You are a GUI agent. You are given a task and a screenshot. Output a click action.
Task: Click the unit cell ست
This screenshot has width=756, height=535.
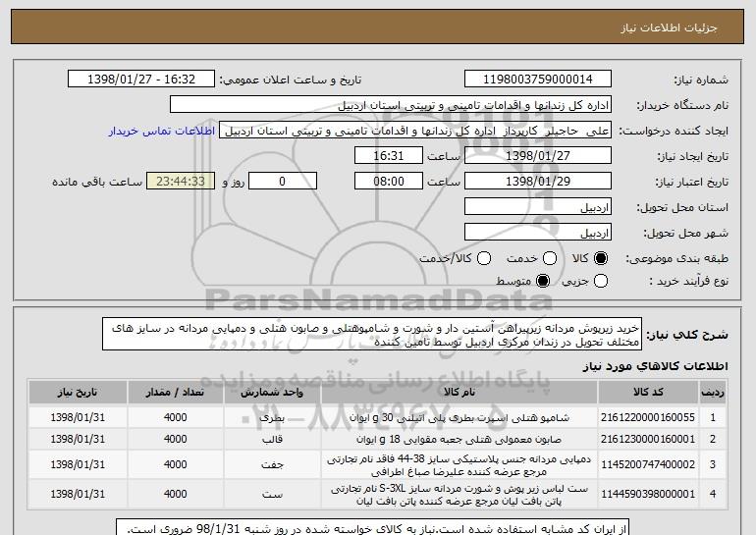point(272,494)
